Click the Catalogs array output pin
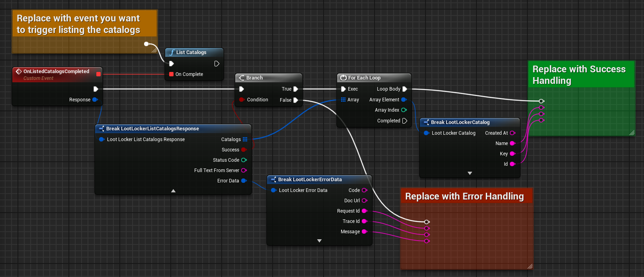 pos(245,139)
